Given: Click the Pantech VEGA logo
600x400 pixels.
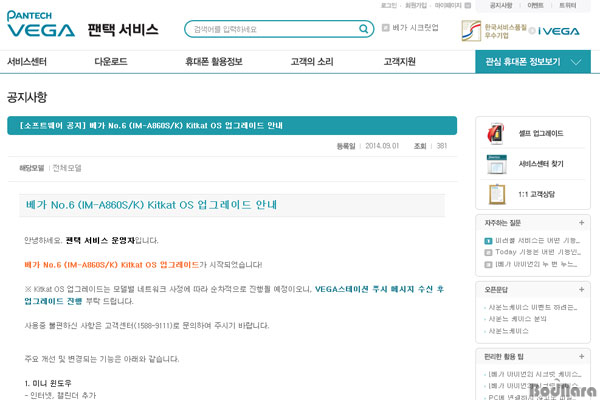Looking at the screenshot, I should pos(41,24).
